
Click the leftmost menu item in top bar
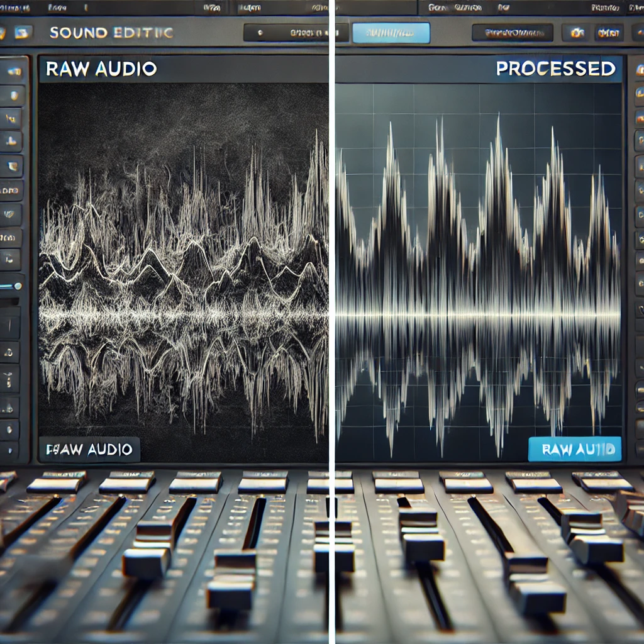point(16,8)
